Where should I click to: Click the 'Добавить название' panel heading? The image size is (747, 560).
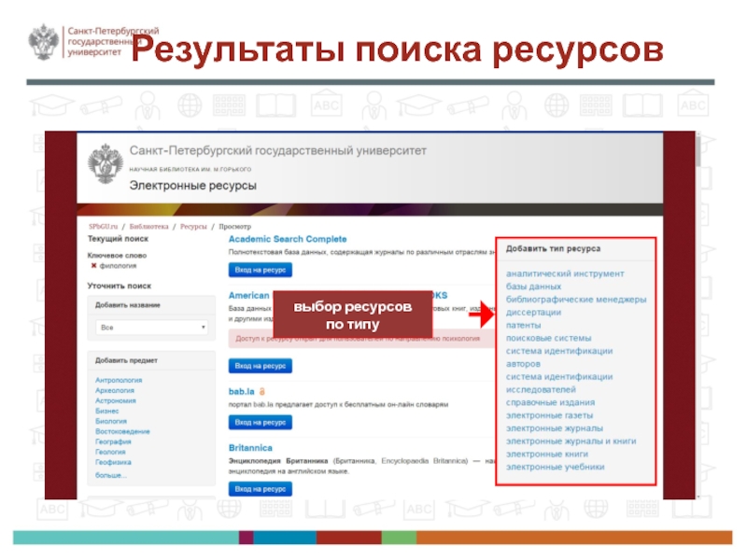(x=128, y=305)
